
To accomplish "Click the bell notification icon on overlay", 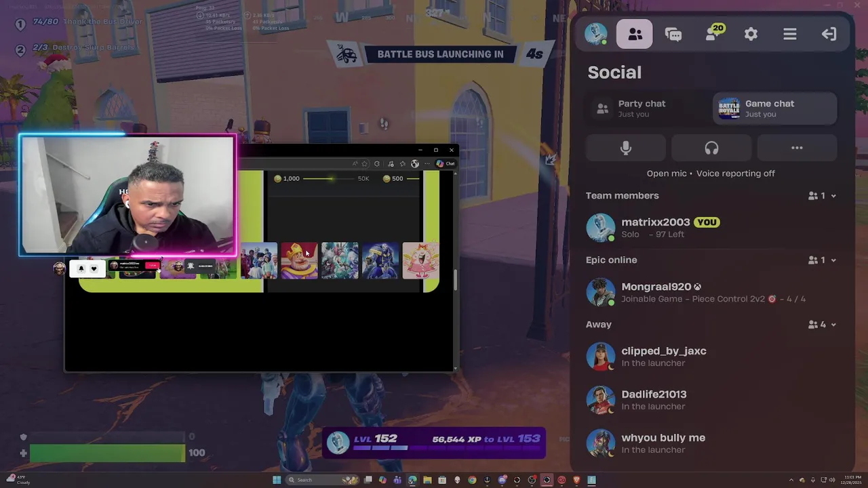I will (81, 268).
